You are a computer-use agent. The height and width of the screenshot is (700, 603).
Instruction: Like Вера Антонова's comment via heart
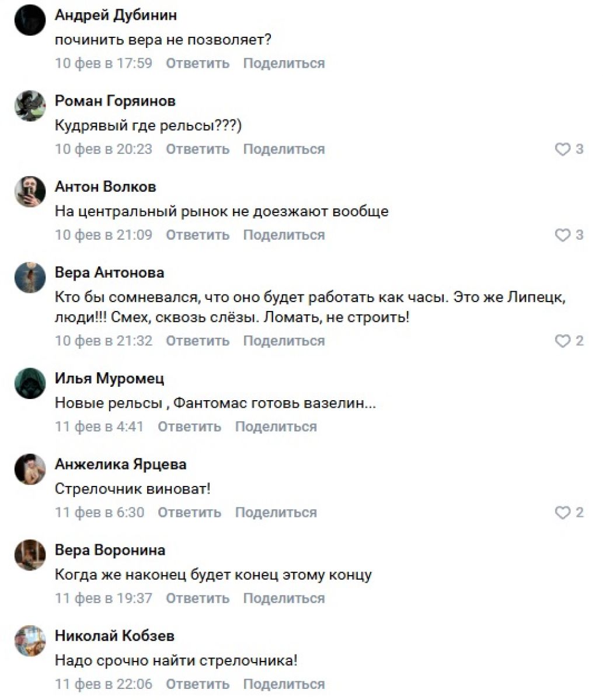[x=562, y=341]
